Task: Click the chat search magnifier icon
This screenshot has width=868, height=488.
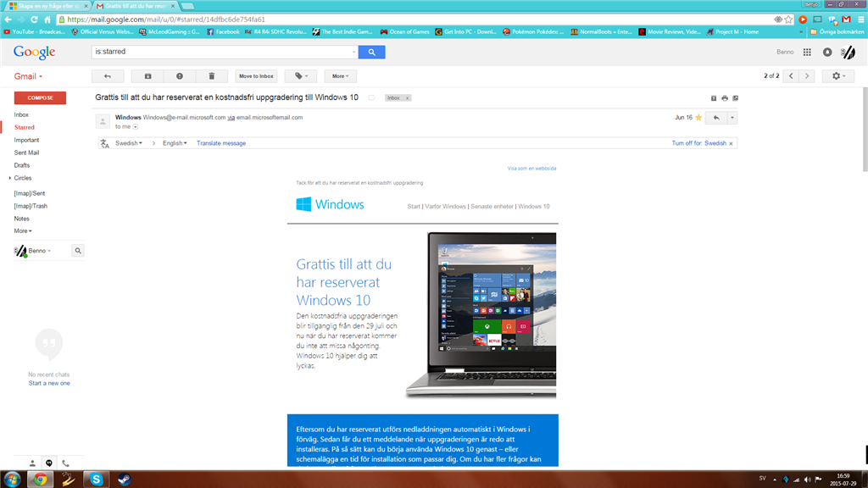Action: pyautogui.click(x=78, y=251)
